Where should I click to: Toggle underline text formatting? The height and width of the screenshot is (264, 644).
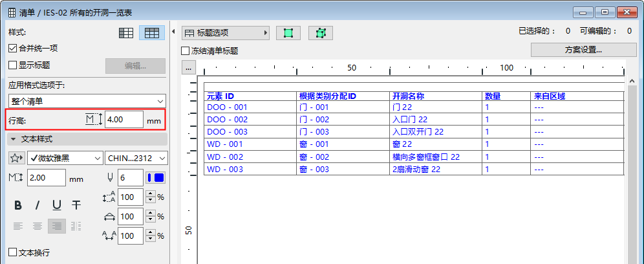point(57,204)
